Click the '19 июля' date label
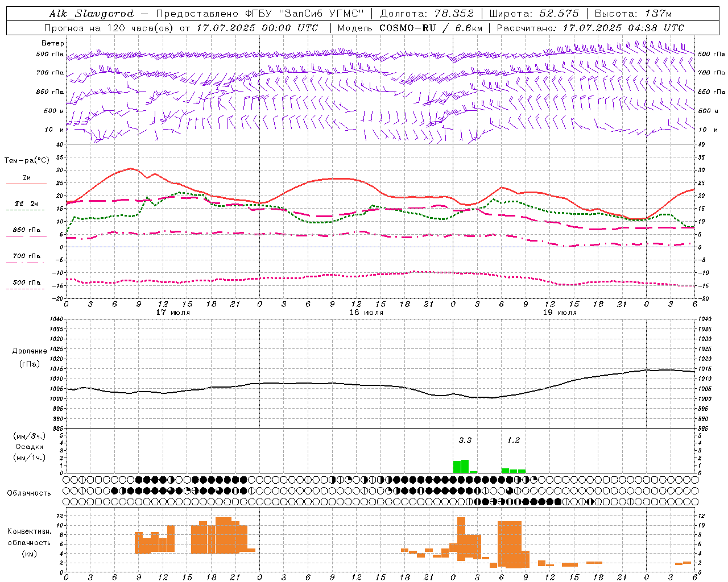The image size is (728, 582). click(x=560, y=313)
